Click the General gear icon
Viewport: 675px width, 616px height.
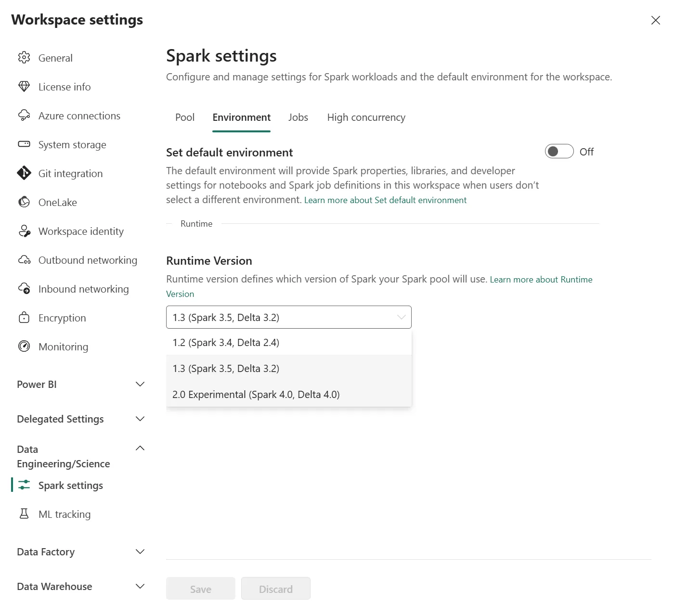(x=24, y=58)
